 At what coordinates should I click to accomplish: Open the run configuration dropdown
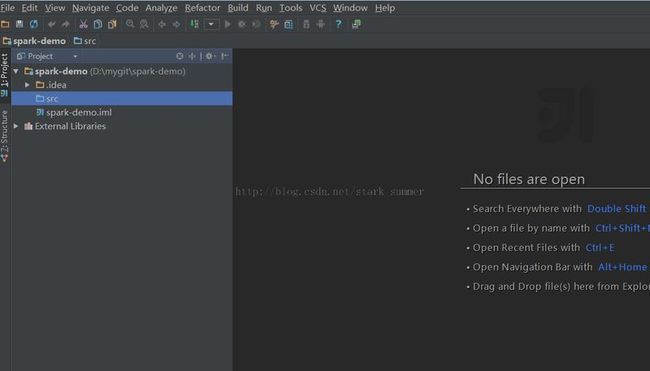tap(211, 24)
